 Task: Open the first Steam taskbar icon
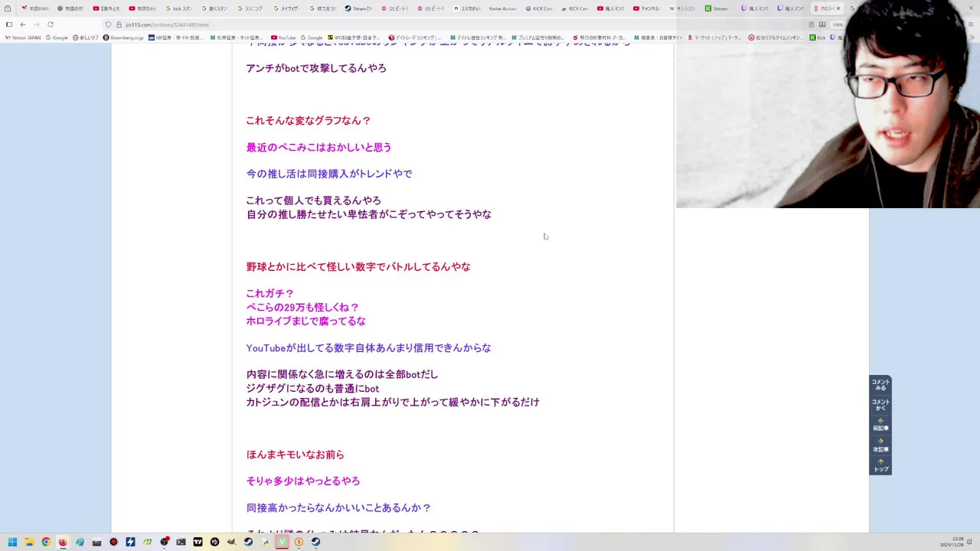click(x=248, y=542)
